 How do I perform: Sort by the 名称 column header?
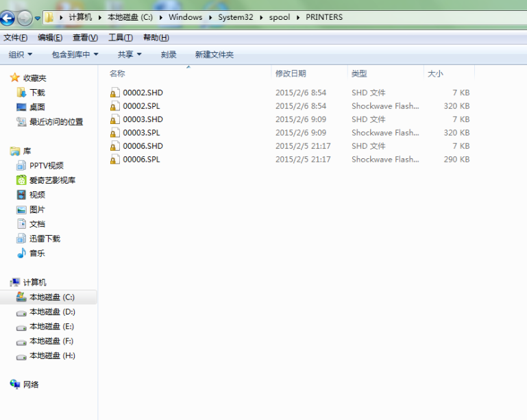point(117,73)
